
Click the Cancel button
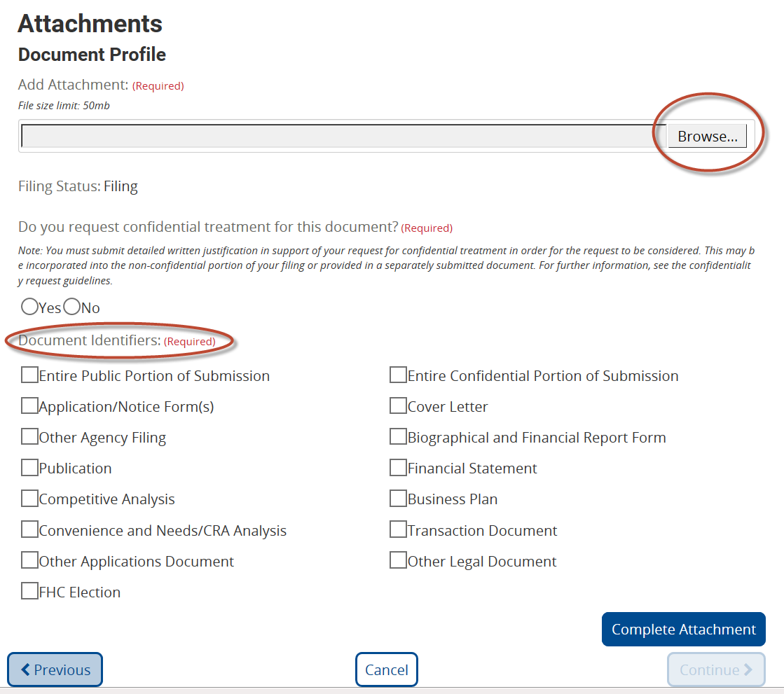[386, 669]
